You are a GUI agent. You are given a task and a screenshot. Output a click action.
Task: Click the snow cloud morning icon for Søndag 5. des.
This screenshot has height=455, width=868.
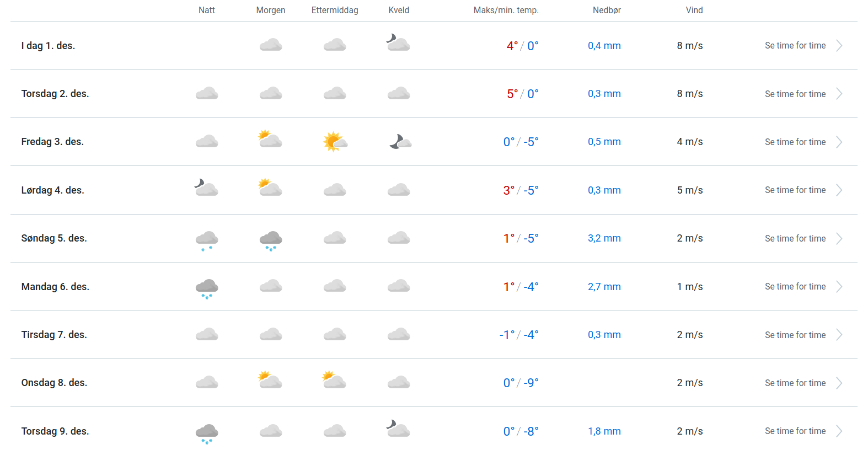(271, 240)
